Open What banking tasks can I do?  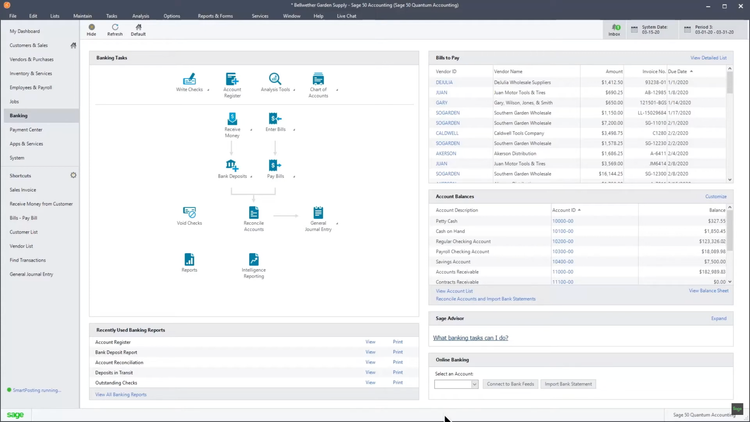(x=470, y=338)
